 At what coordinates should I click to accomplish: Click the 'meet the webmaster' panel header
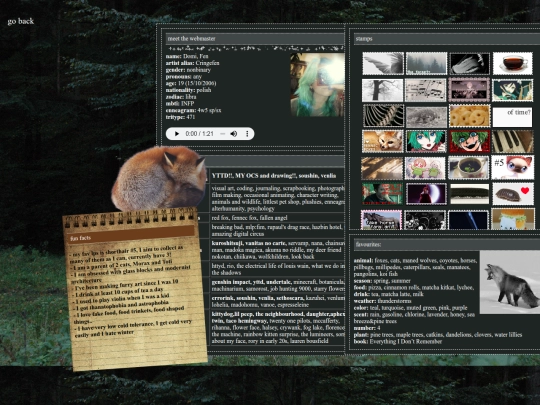255,39
